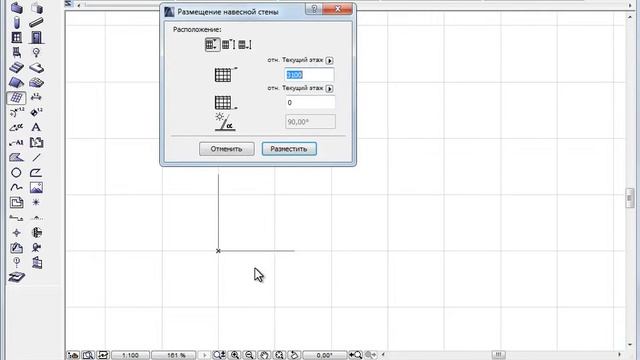
Task: Open Quick Options icon in bottom bar
Action: [73, 355]
